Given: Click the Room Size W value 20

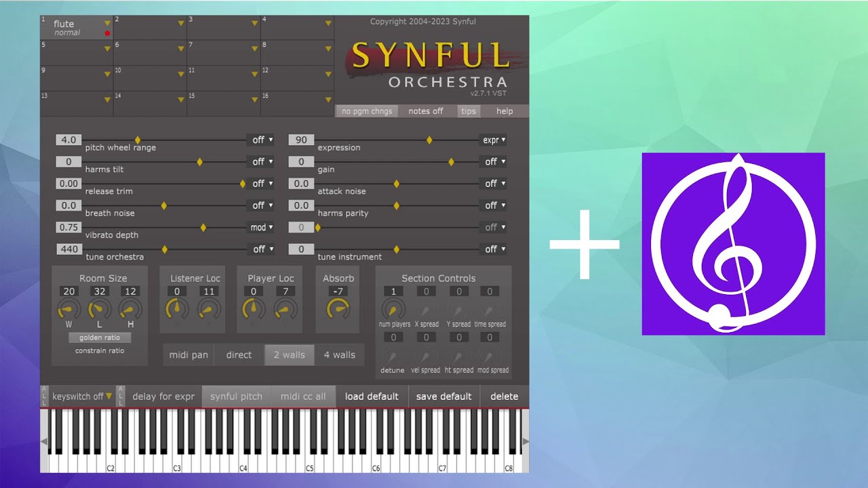Looking at the screenshot, I should (x=68, y=291).
